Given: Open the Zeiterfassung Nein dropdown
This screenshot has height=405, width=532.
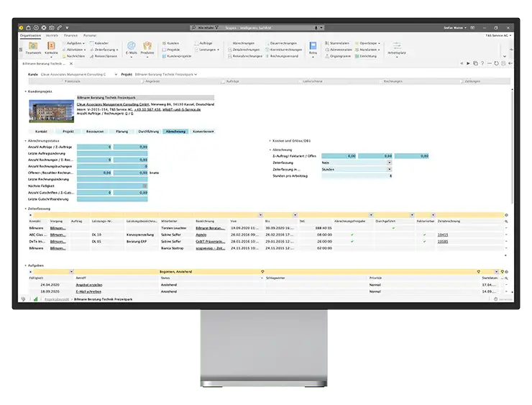Looking at the screenshot, I should tap(390, 163).
